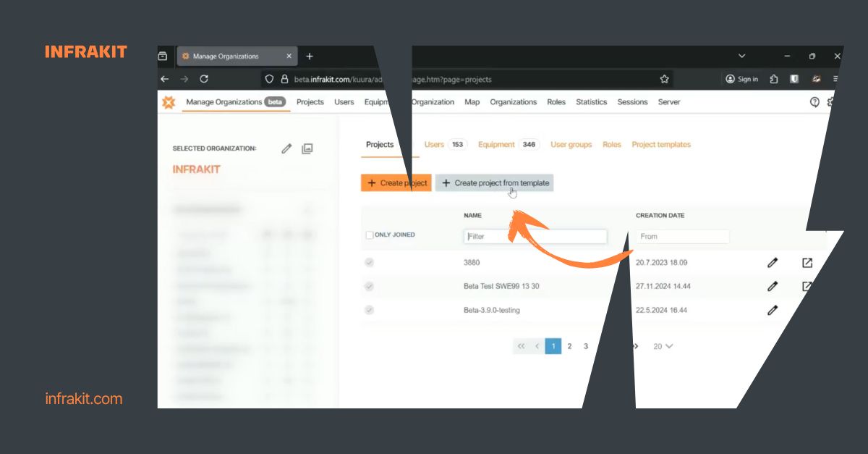This screenshot has width=868, height=454.
Task: Go to page 3 in pagination
Action: click(x=586, y=346)
